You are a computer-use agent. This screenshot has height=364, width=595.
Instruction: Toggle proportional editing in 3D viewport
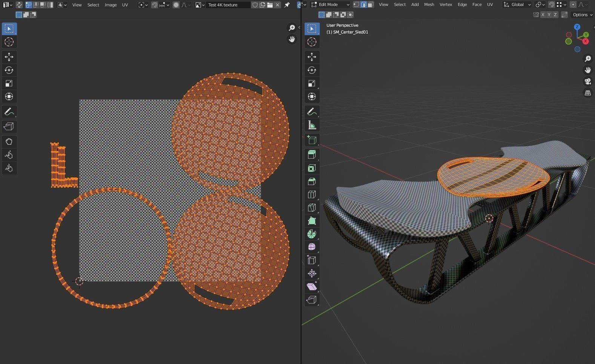click(x=573, y=5)
